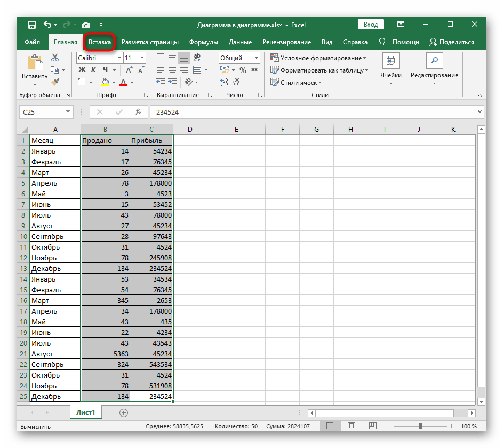The image size is (503, 448).
Task: Increase font size with A up
Action: [x=129, y=70]
